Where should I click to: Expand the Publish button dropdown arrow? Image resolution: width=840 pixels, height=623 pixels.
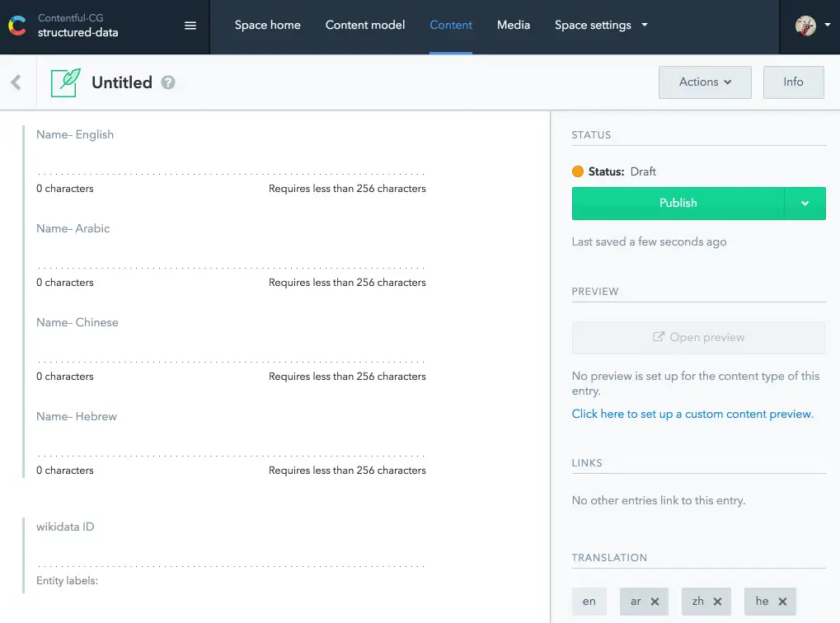click(805, 203)
